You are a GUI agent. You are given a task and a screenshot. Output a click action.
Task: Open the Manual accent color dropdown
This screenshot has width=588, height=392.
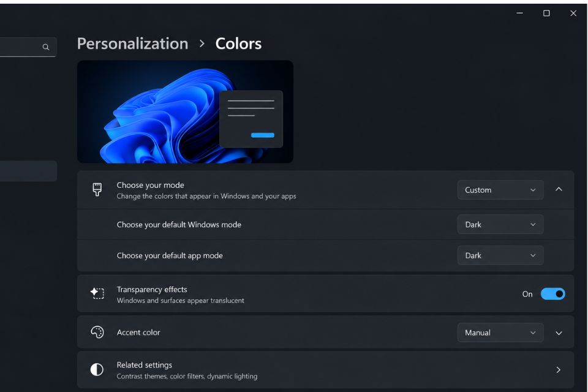click(500, 333)
